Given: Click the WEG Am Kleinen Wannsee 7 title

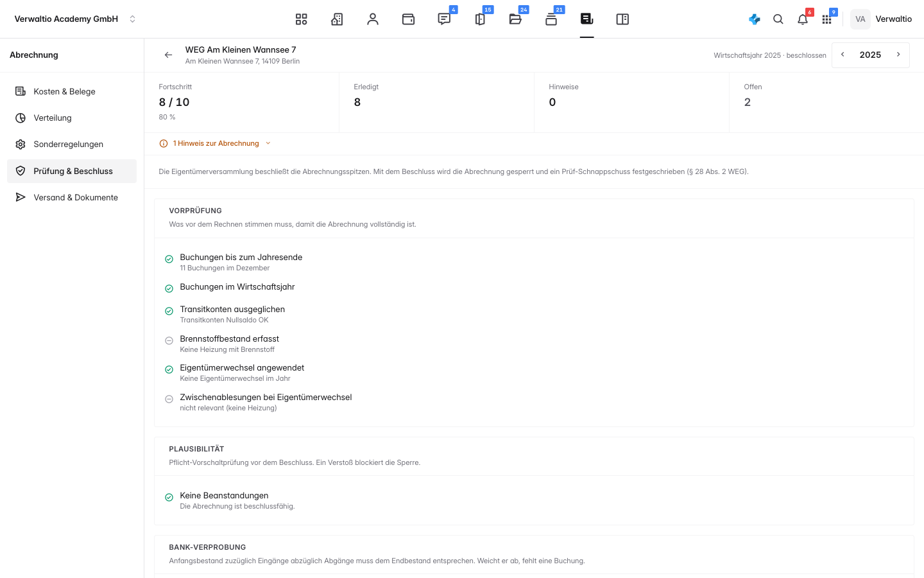Looking at the screenshot, I should point(241,49).
